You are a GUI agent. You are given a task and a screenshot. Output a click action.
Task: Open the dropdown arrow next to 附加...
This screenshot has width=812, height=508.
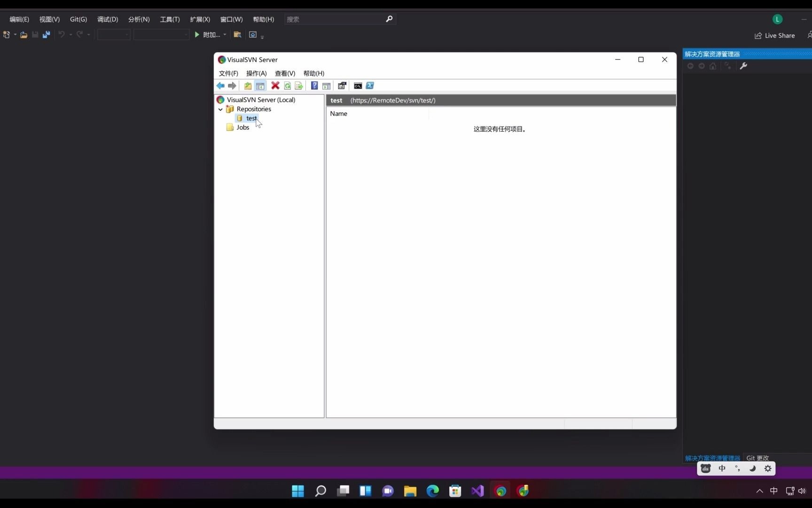225,35
